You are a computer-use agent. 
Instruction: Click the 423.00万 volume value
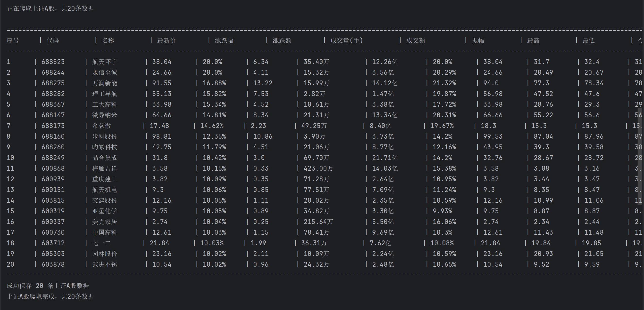(318, 168)
